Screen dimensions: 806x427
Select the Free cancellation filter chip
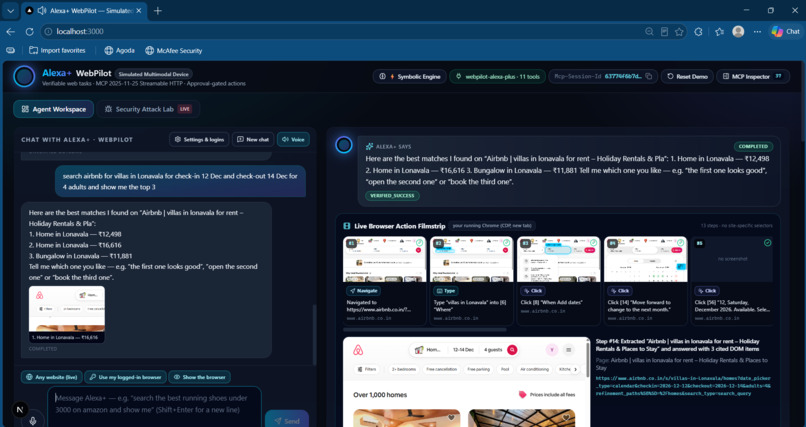(x=442, y=369)
